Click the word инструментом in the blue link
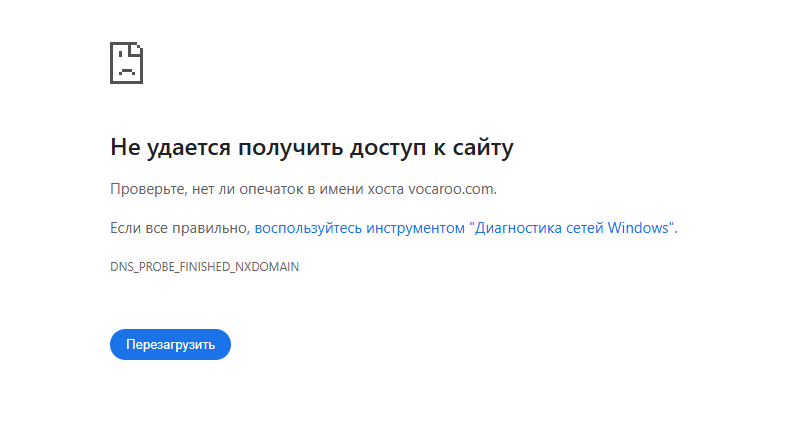Image resolution: width=799 pixels, height=433 pixels. 415,228
